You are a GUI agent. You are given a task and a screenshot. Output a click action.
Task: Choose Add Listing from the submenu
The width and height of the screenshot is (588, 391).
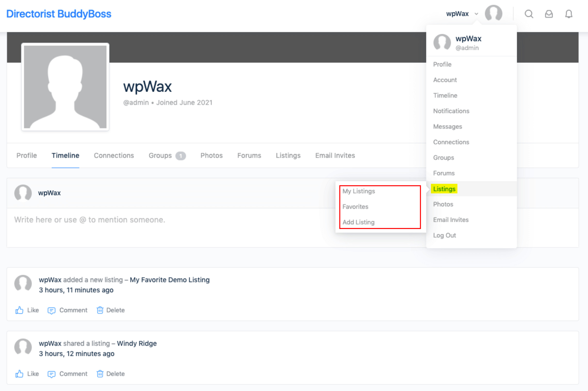coord(358,222)
